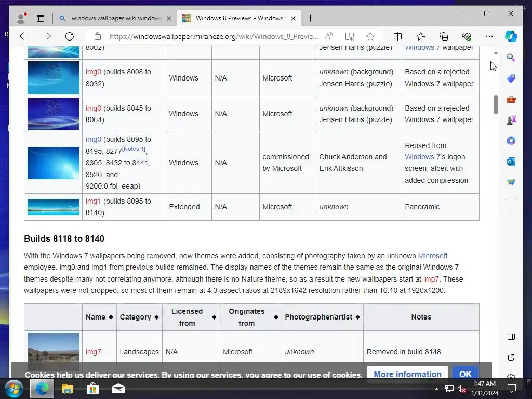Show hidden system tray icons
532x399 pixels.
coord(436,389)
